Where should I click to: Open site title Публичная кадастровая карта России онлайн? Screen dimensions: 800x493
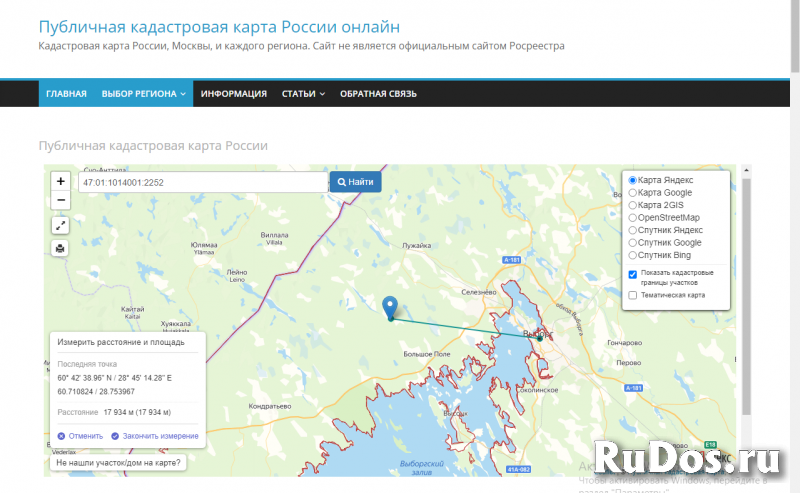219,27
